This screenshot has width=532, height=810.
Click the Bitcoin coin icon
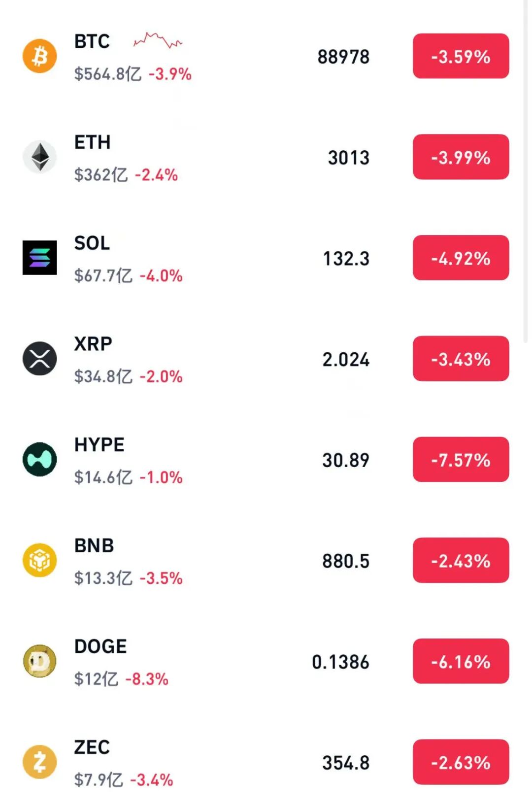(x=40, y=56)
